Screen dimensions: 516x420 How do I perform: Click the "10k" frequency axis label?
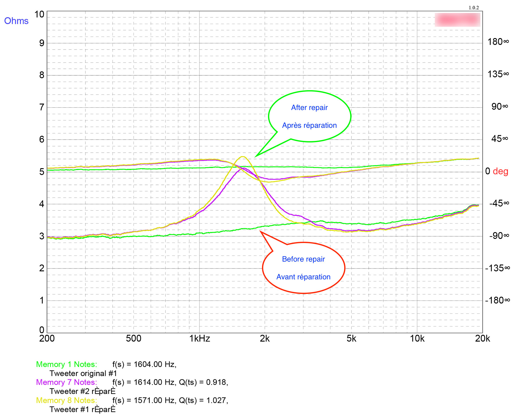pyautogui.click(x=417, y=339)
